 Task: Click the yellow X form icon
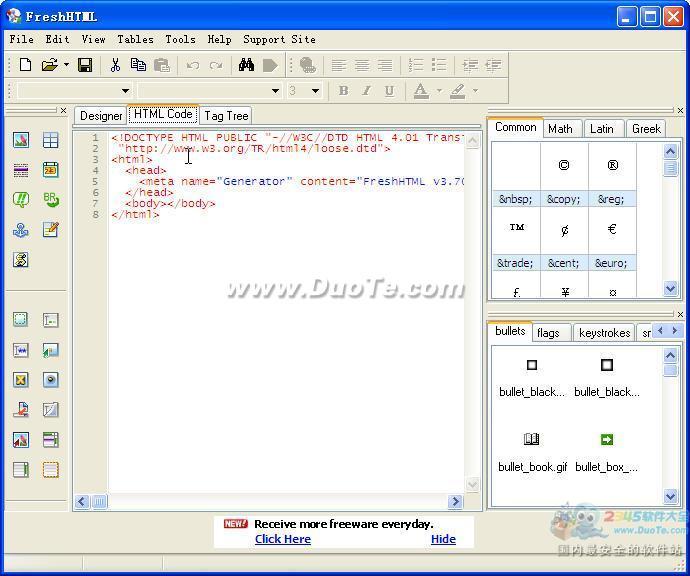point(21,380)
